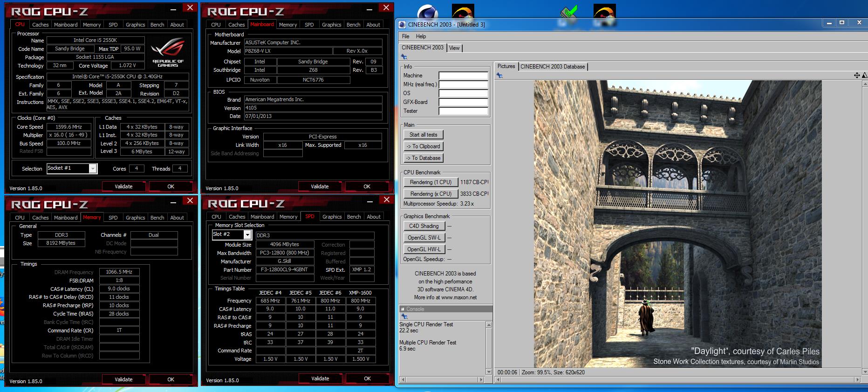Click the 'P8Z68-V LX' model value
868x392 pixels.
[x=288, y=51]
